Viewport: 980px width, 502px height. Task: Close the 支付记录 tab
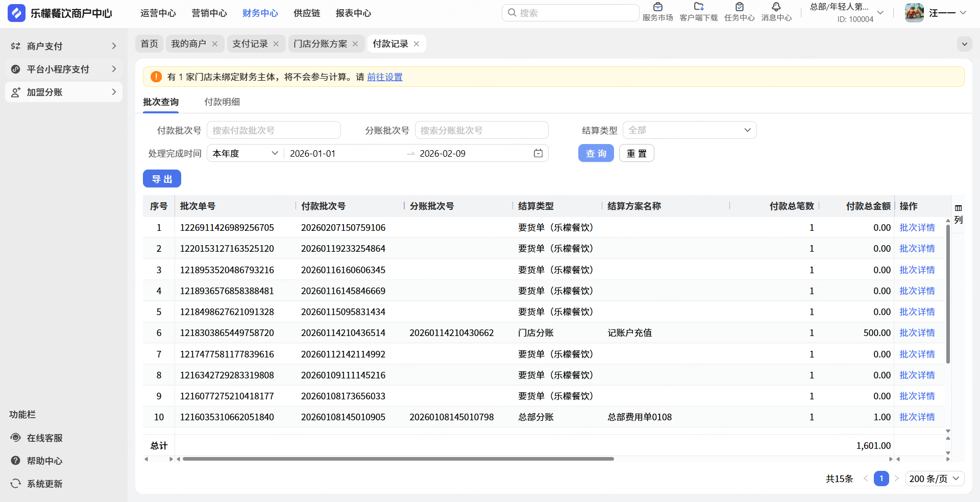click(276, 44)
